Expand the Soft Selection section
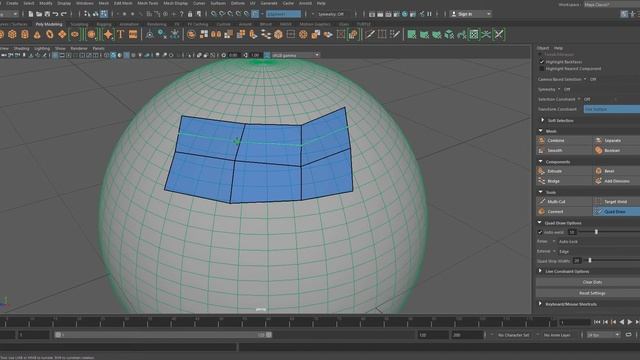Image resolution: width=640 pixels, height=360 pixels. coord(542,120)
